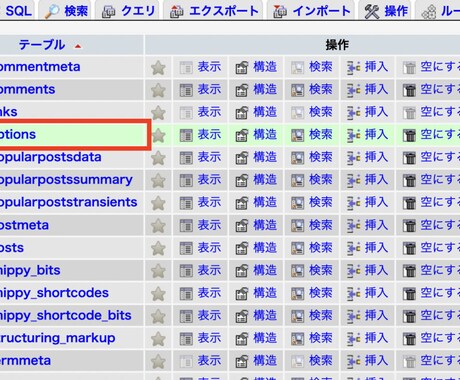
Task: Click 挿入 for the options table
Action: tap(376, 135)
